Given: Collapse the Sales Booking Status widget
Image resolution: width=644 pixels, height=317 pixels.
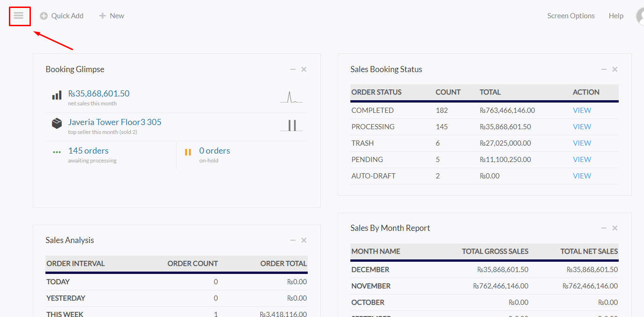Looking at the screenshot, I should [604, 69].
